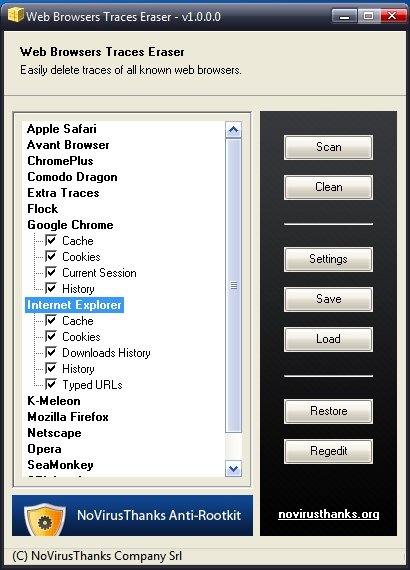Screen dimensions: 410x570
Task: Disable Internet Explorer Cookies checkbox
Action: click(51, 336)
